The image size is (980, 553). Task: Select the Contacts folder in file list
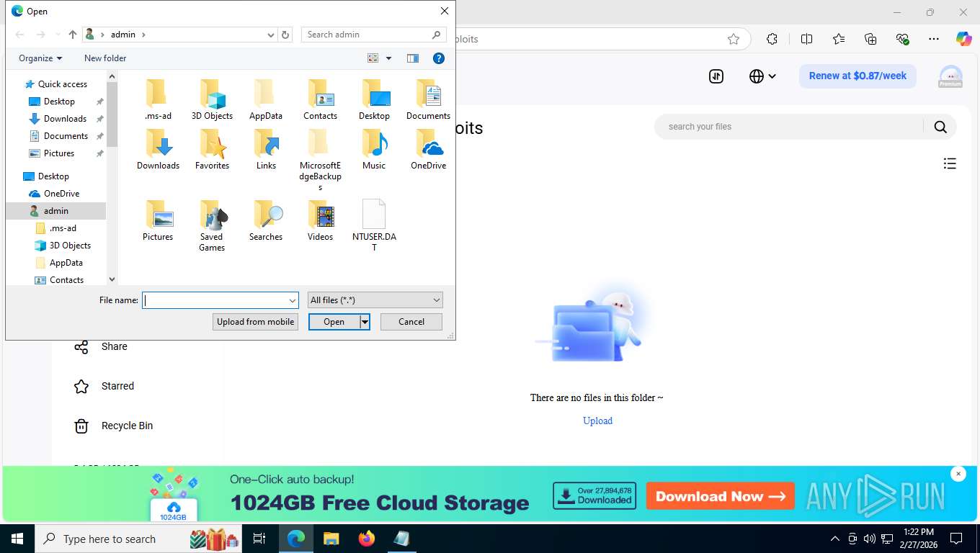coord(320,100)
